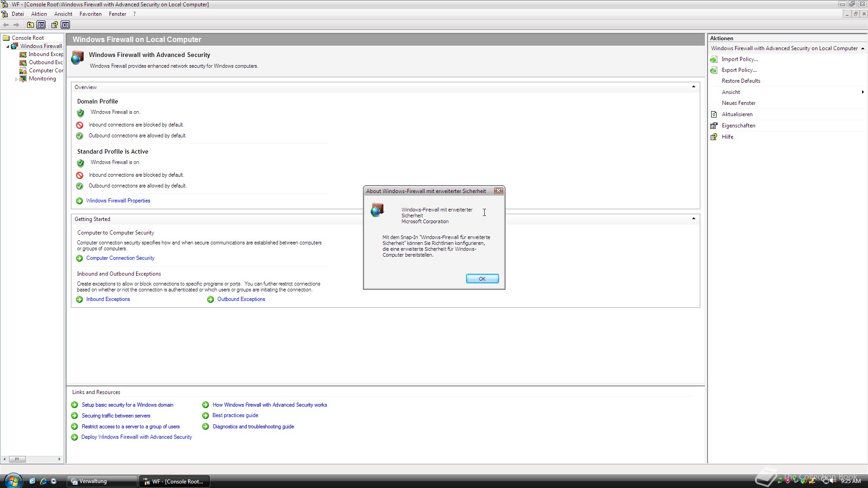Collapse the Overview section

point(693,87)
